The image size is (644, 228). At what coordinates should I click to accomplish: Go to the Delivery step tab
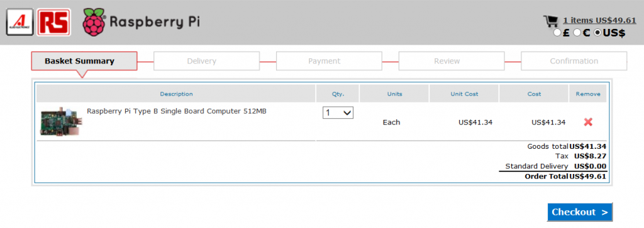click(x=206, y=61)
